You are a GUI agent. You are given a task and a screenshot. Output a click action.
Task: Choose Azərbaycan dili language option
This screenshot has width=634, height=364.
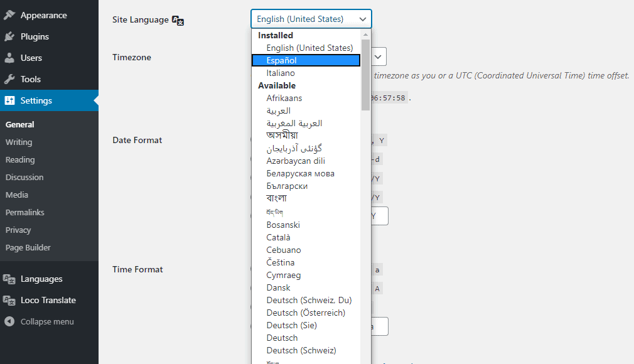pos(306,161)
